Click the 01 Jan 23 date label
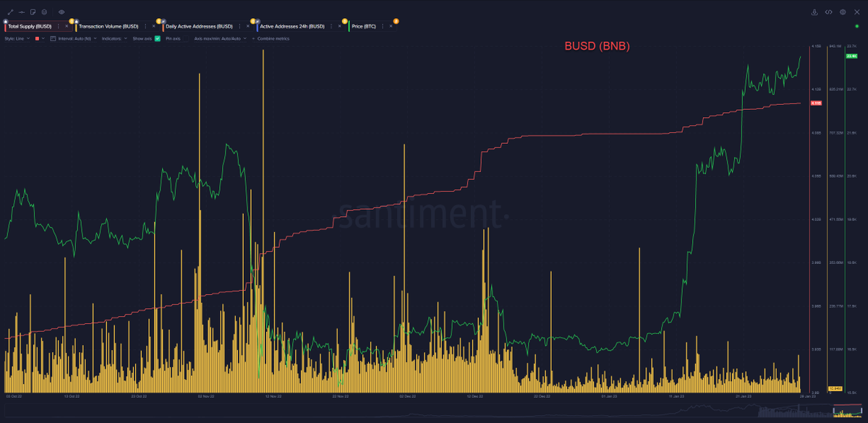Viewport: 868px width, 423px height. click(x=608, y=396)
